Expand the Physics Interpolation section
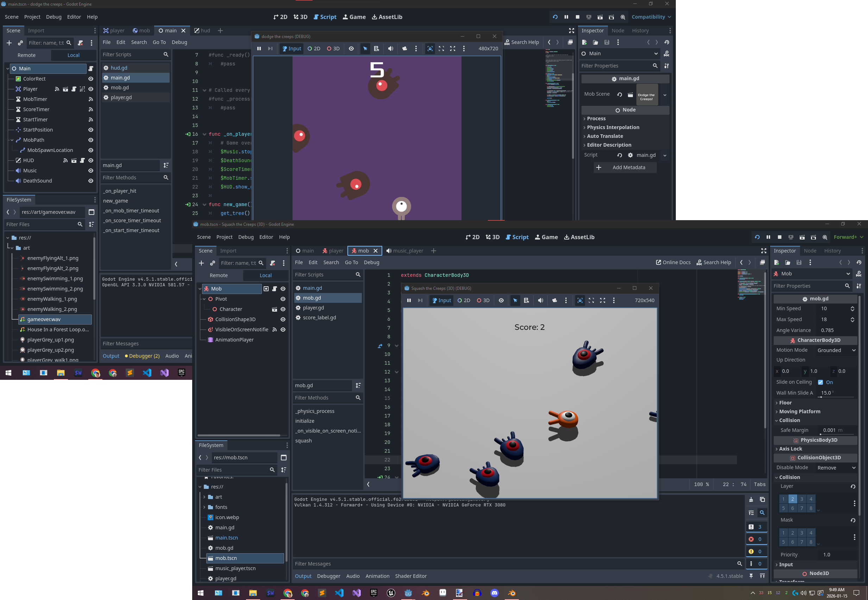The height and width of the screenshot is (600, 868). [x=612, y=127]
